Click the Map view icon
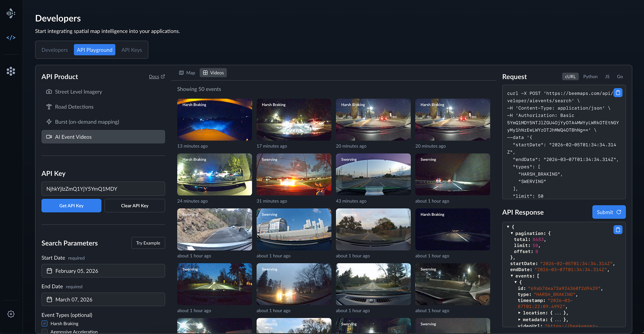The image size is (644, 334). [181, 73]
